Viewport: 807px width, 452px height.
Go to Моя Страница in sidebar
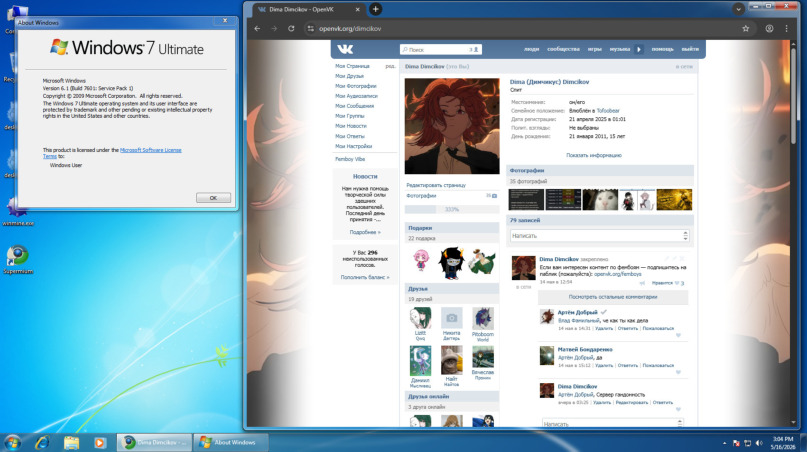(352, 66)
